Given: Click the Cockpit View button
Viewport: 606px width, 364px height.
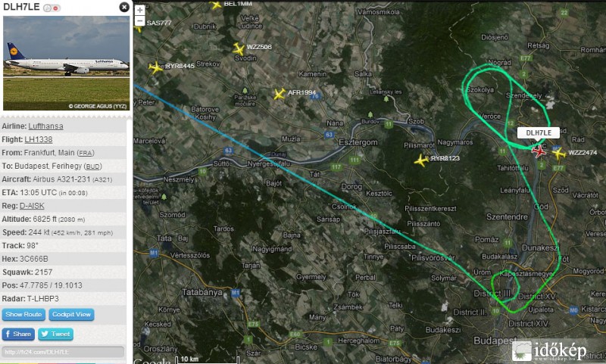Looking at the screenshot, I should (71, 315).
